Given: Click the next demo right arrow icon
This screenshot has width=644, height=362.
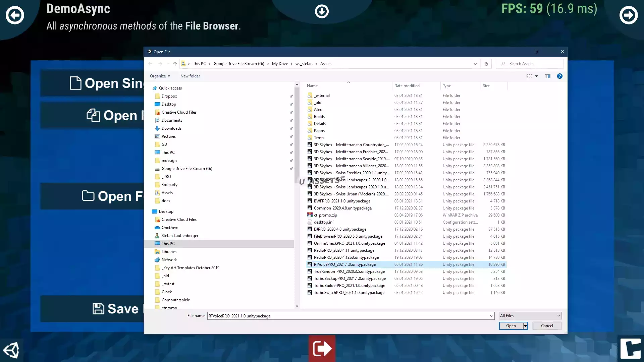Looking at the screenshot, I should tap(628, 15).
